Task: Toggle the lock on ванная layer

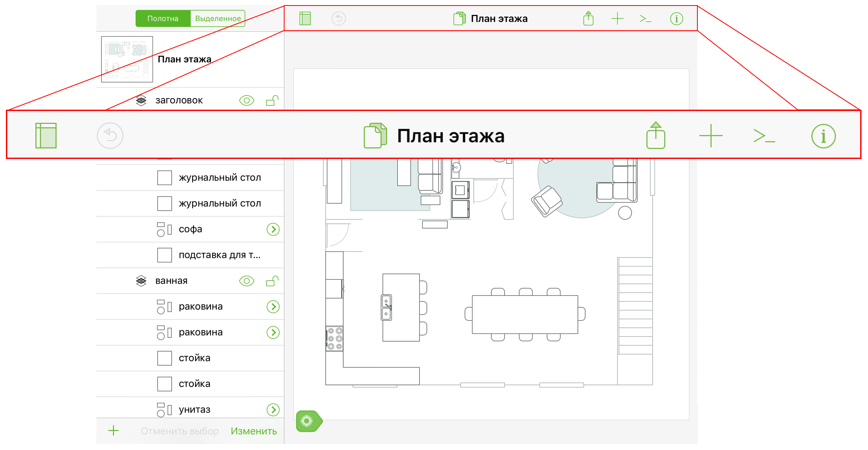Action: pos(272,281)
